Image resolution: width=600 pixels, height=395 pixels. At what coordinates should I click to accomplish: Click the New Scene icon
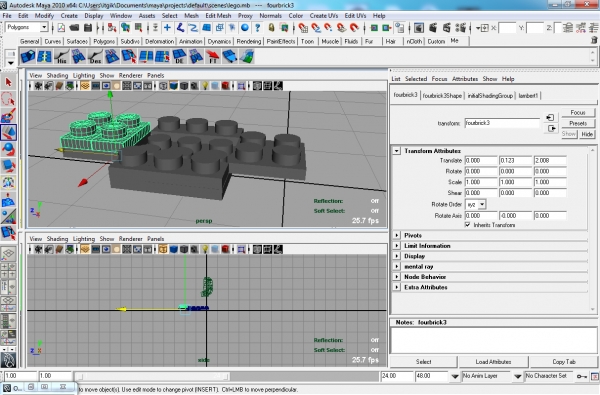61,28
